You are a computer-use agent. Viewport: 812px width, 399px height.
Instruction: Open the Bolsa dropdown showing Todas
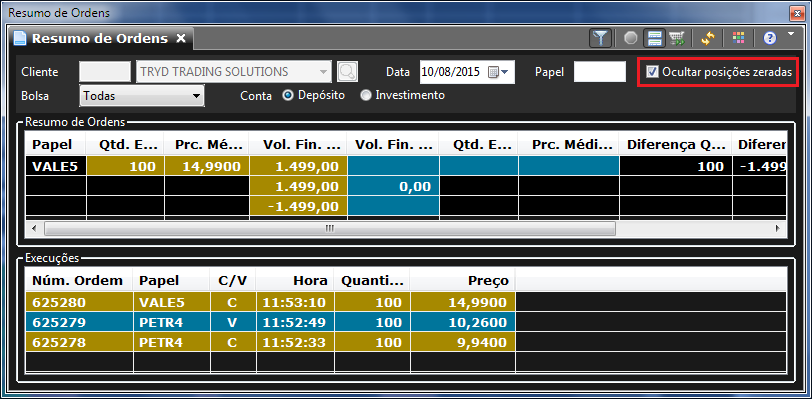[x=142, y=96]
